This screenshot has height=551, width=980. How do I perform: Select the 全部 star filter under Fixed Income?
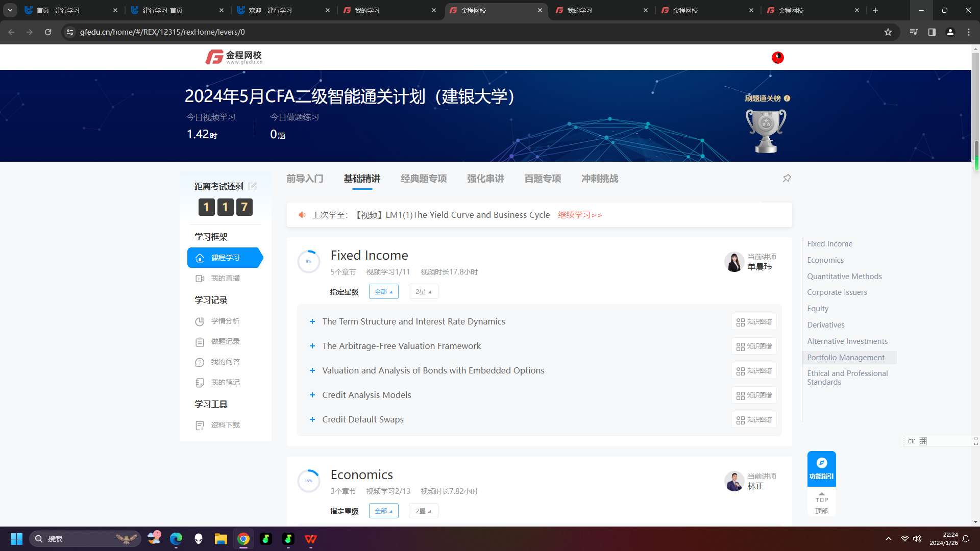383,291
